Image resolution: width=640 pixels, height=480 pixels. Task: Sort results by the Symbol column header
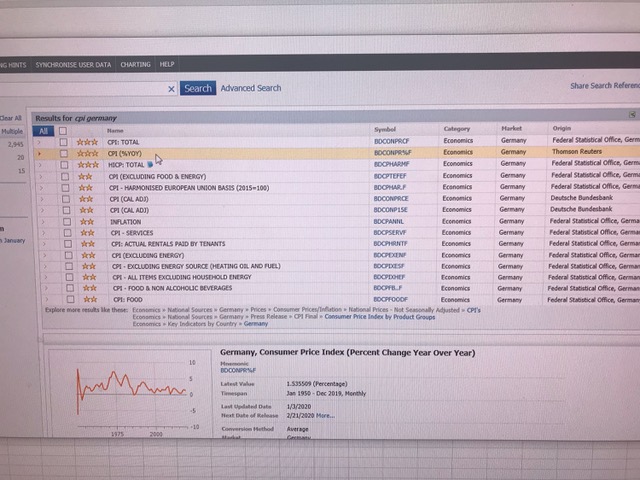tap(385, 129)
